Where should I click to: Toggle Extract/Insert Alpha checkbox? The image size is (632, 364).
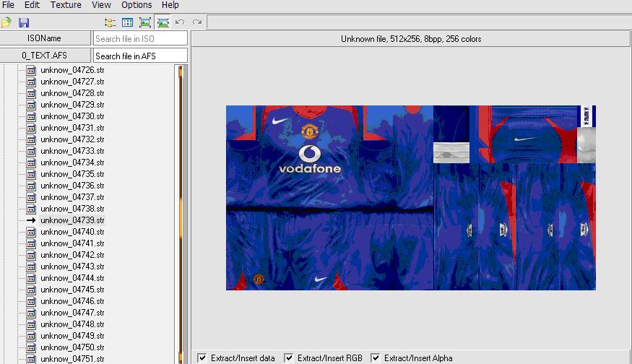[376, 357]
